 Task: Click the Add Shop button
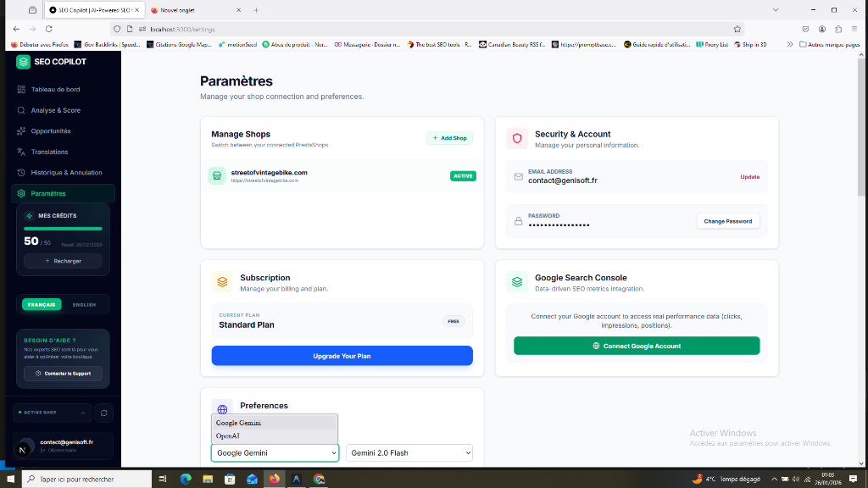449,138
